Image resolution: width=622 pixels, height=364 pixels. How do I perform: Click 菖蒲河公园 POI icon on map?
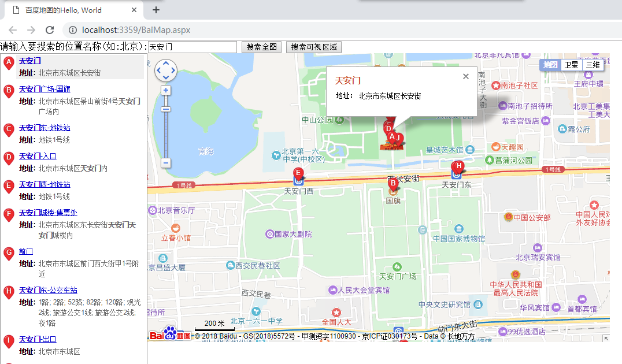click(490, 160)
